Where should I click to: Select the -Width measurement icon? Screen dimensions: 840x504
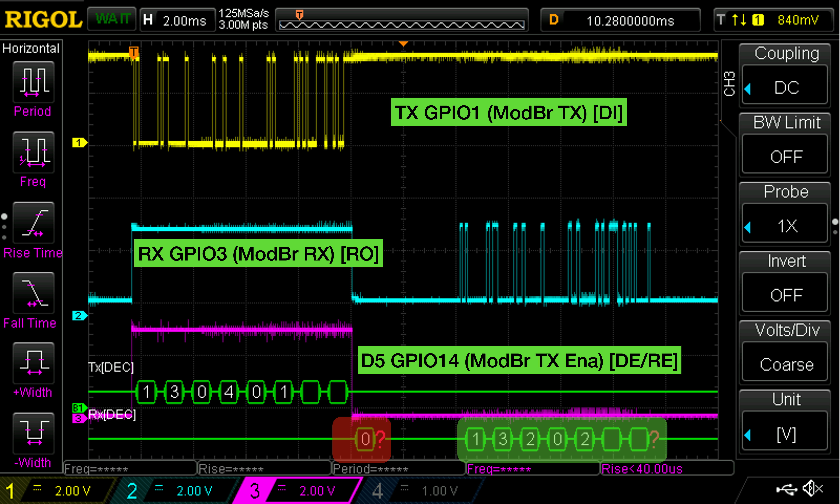(x=33, y=434)
